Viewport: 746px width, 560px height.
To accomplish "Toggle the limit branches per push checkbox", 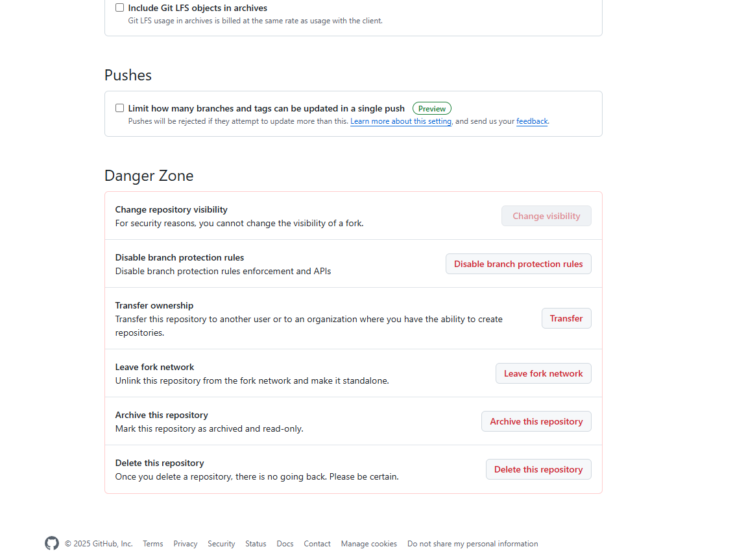I will tap(119, 108).
